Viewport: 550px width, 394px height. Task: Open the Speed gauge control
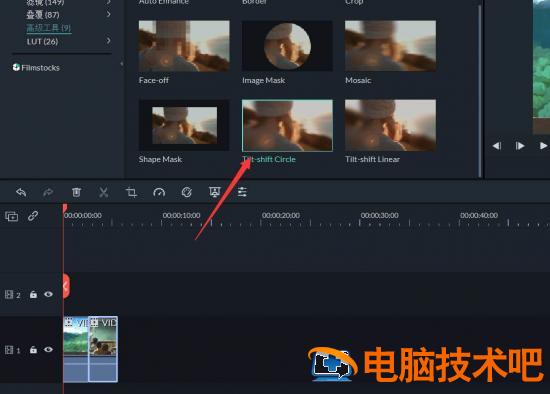click(159, 192)
